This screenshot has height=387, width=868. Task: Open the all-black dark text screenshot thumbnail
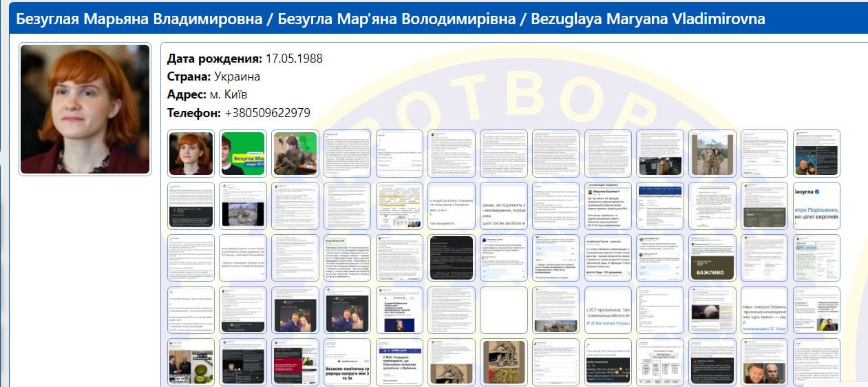pos(452,258)
